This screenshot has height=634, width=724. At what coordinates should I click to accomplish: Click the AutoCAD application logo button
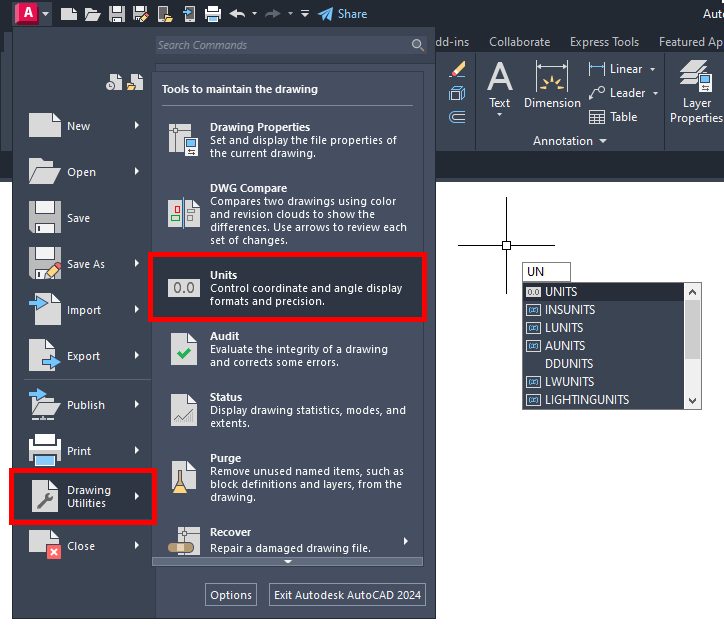(x=28, y=13)
